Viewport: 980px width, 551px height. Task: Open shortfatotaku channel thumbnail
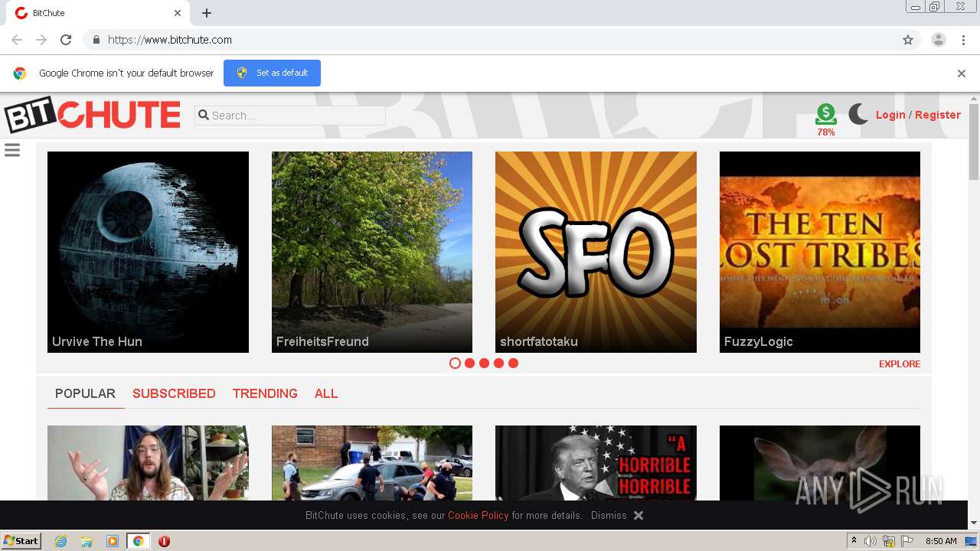[596, 252]
